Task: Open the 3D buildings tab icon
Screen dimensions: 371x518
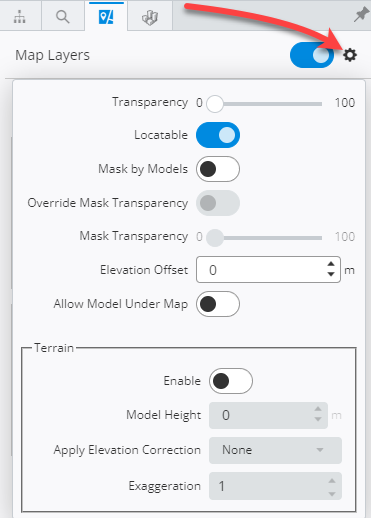Action: click(x=150, y=16)
